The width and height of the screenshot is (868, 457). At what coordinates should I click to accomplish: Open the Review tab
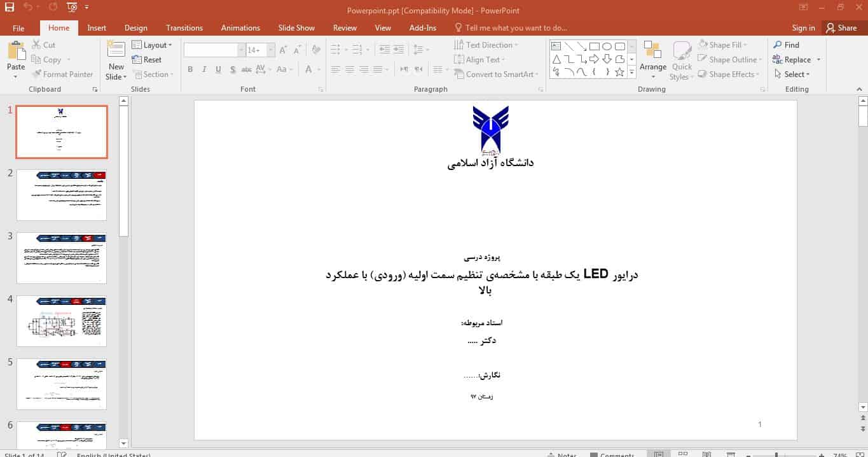pos(345,28)
